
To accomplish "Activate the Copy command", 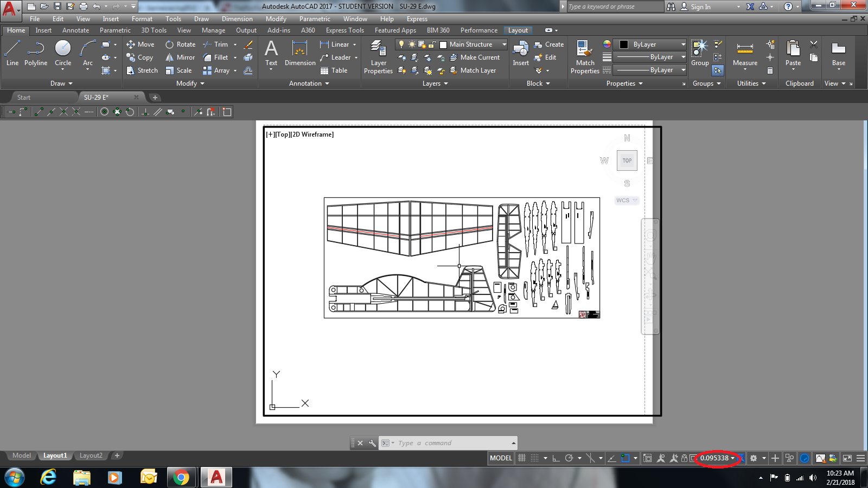I will click(140, 57).
